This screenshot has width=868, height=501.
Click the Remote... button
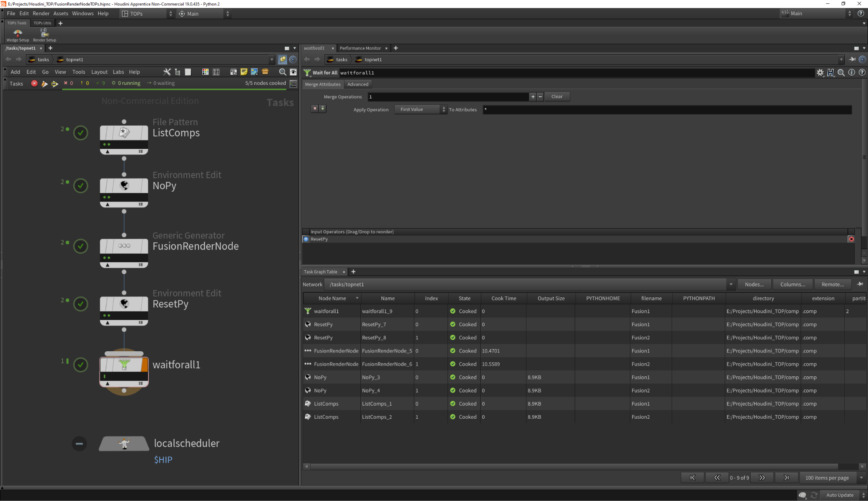click(x=832, y=284)
